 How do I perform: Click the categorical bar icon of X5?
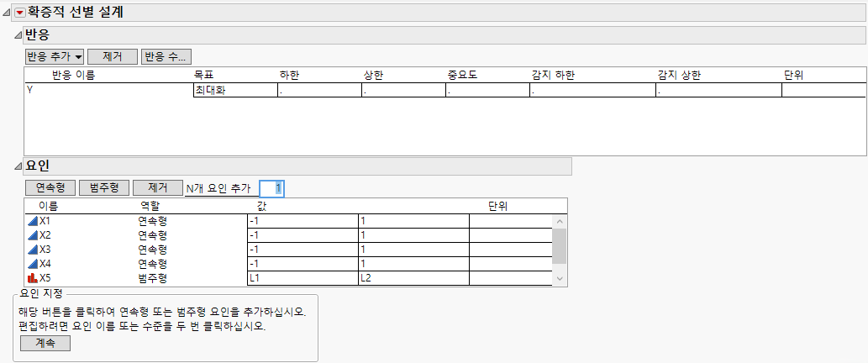click(33, 277)
